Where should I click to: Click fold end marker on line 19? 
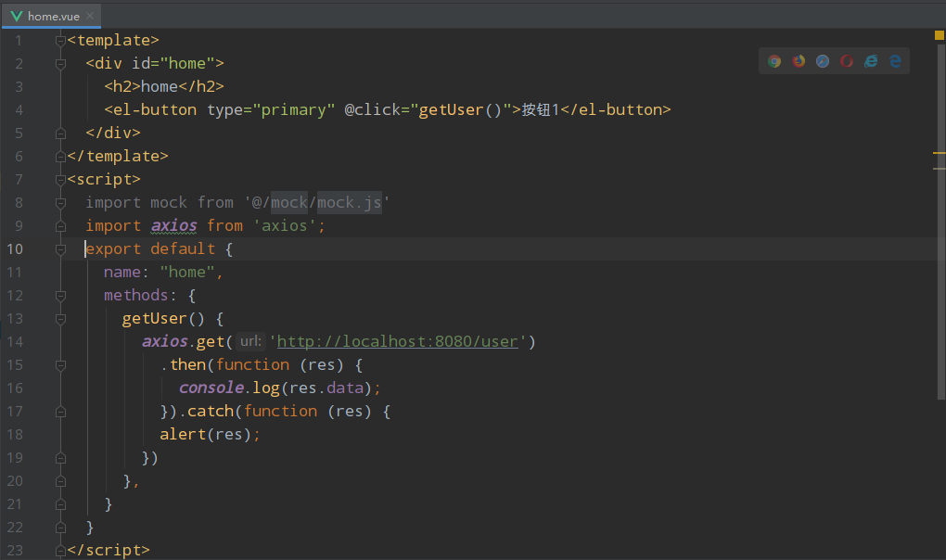[x=60, y=458]
